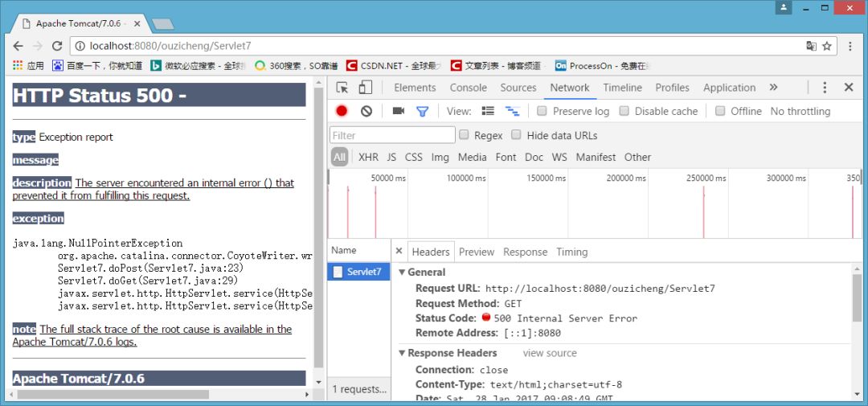The image size is (868, 406).
Task: Click the headers pane vertical scrollbar
Action: pos(857,299)
